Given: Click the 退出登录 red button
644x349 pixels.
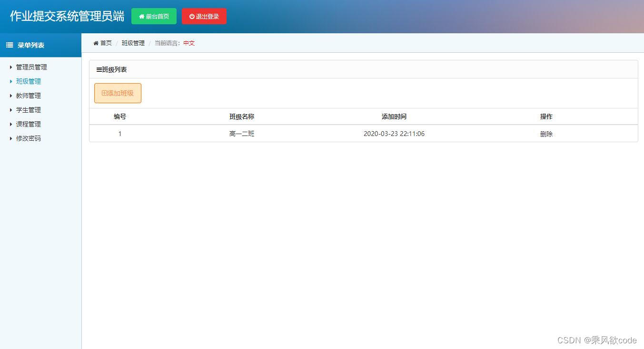Looking at the screenshot, I should click(x=204, y=16).
